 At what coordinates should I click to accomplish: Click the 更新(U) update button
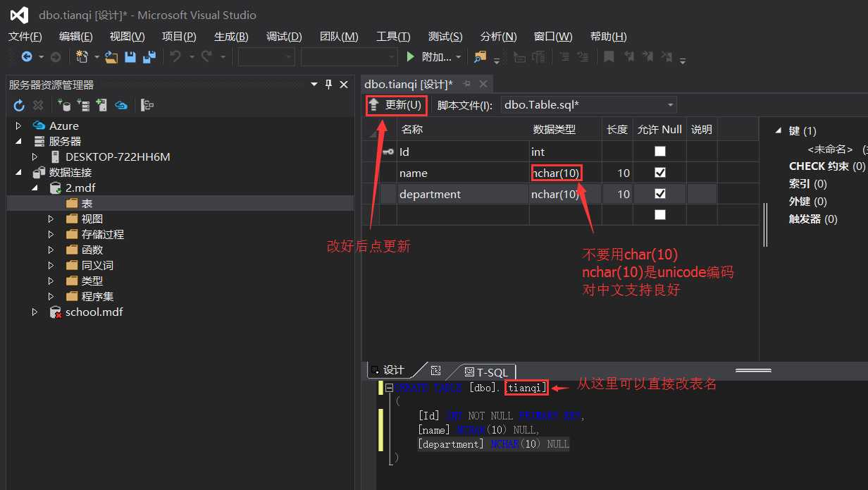click(397, 106)
